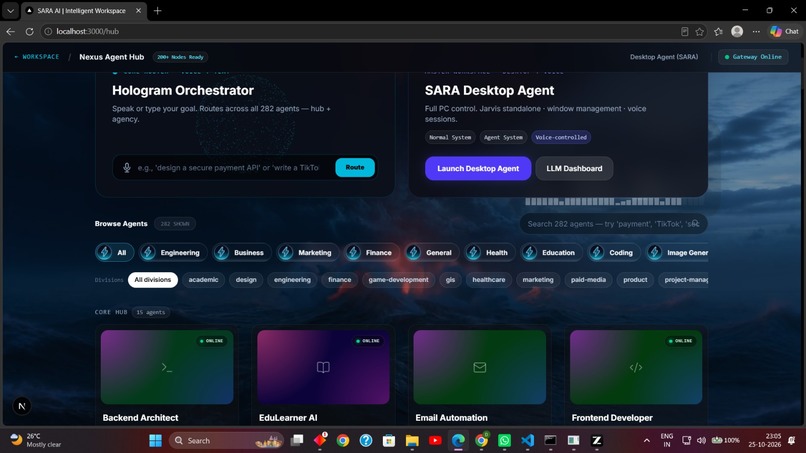Open the browser profile avatar
Screen dimensions: 806x453
pos(737,31)
